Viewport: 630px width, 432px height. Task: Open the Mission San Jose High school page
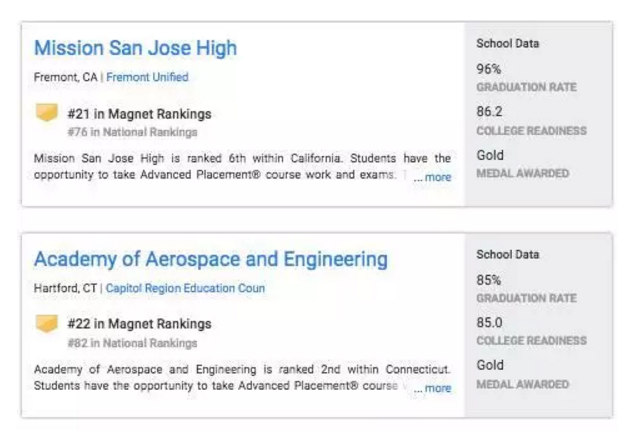pos(135,48)
